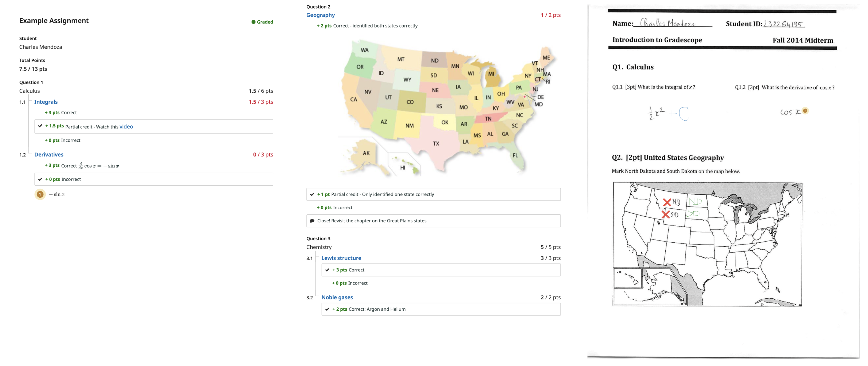Click the orange annotation marker beside −sin x
Screen dimensions: 868x366
pyautogui.click(x=40, y=194)
